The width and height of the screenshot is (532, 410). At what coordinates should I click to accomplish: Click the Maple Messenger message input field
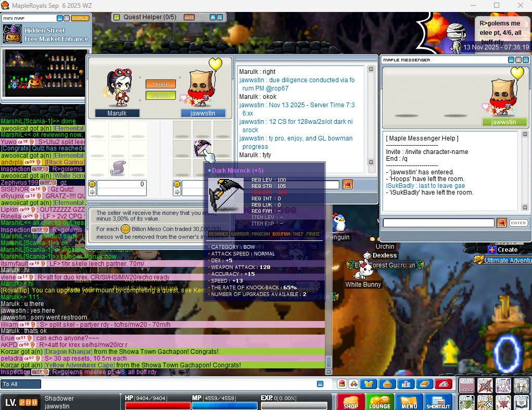point(438,223)
